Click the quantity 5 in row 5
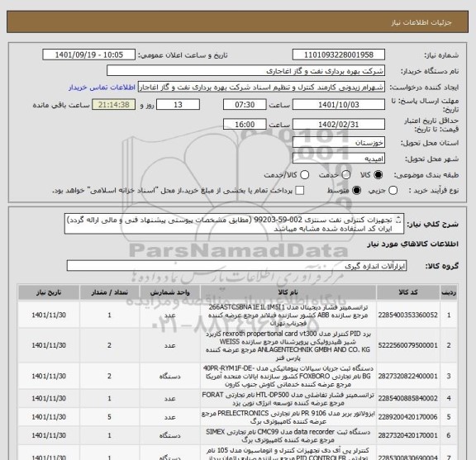476x460 pixels. [109, 417]
